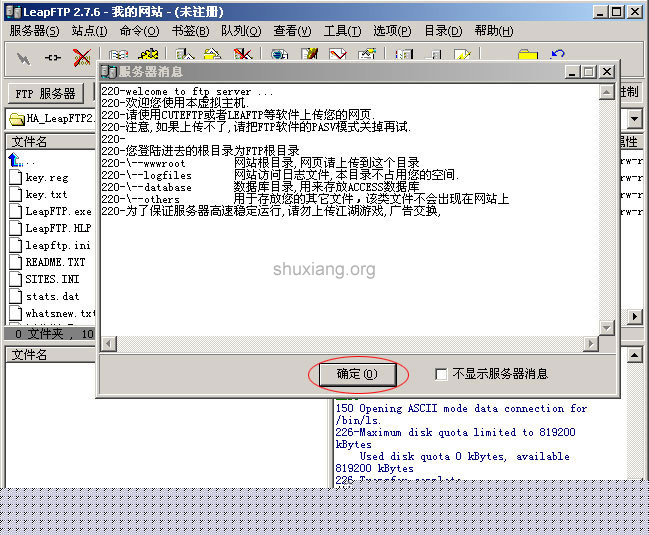Click the file icon beside README.TXT
The image size is (649, 535).
tap(16, 262)
